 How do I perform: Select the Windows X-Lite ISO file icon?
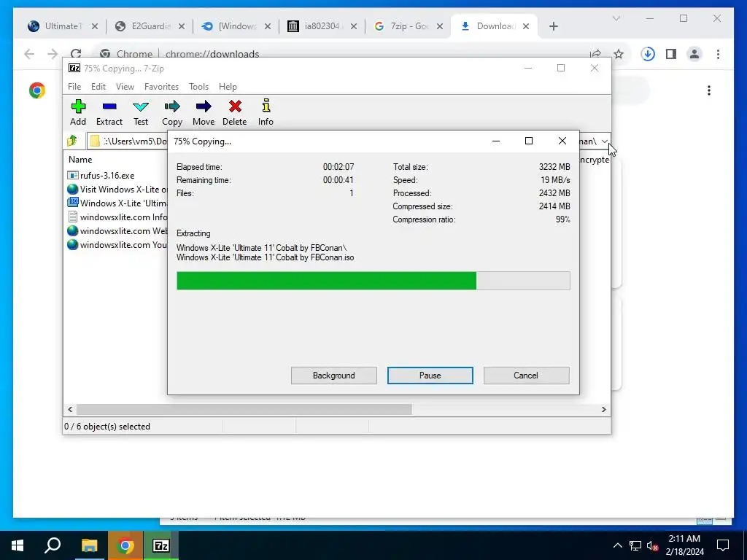[72, 203]
